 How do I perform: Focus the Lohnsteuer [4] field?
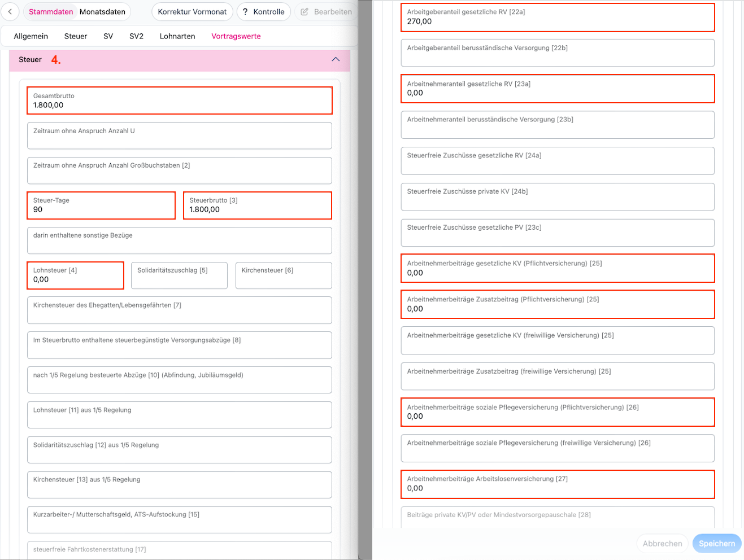76,275
